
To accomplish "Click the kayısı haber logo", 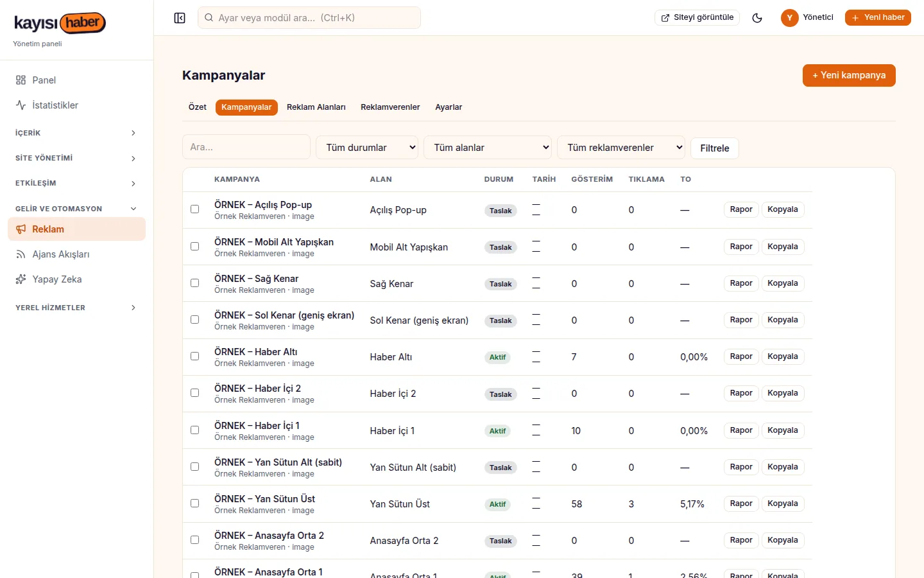I will 60,23.
